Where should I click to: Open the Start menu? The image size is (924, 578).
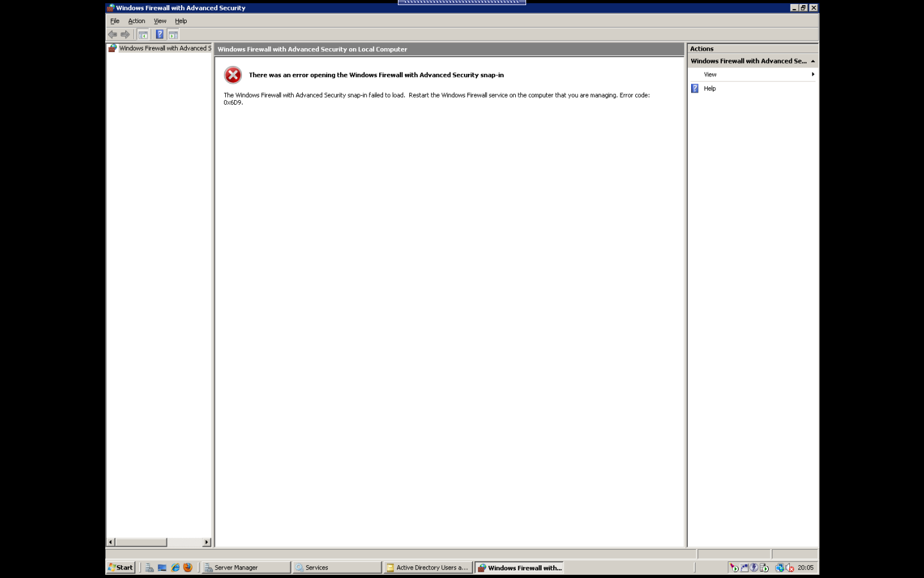pos(121,568)
